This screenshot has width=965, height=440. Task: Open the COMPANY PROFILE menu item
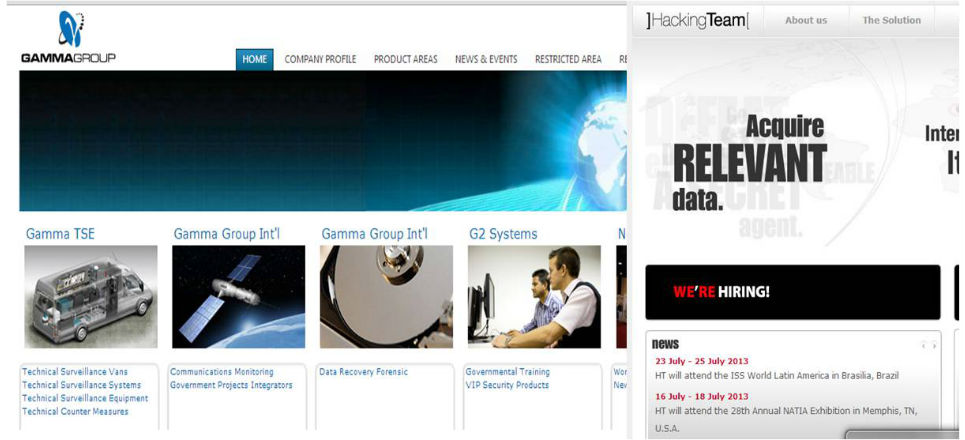point(320,60)
